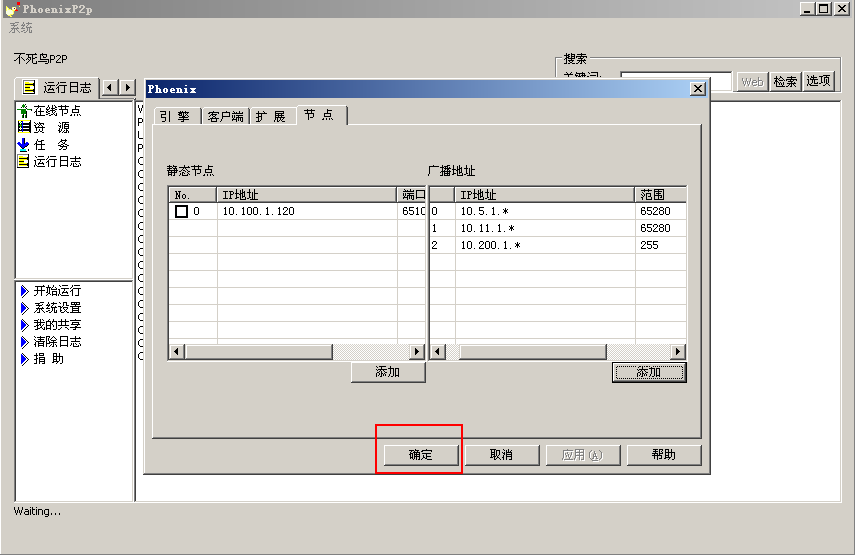Click the 检索 search button

coord(785,81)
